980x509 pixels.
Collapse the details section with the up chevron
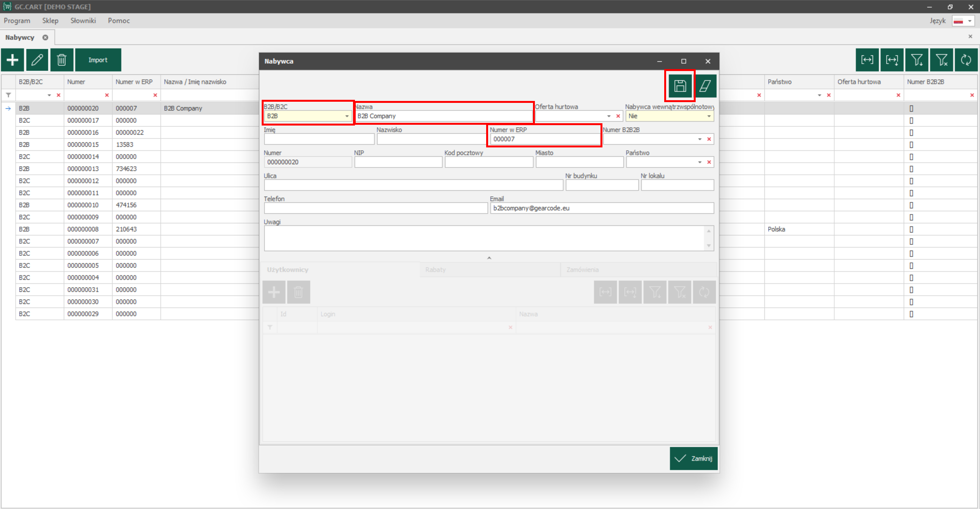coord(489,258)
